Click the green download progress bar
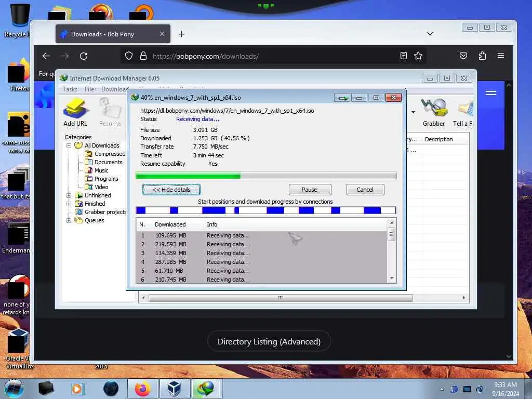Viewport: 532px width, 399px height. 266,176
